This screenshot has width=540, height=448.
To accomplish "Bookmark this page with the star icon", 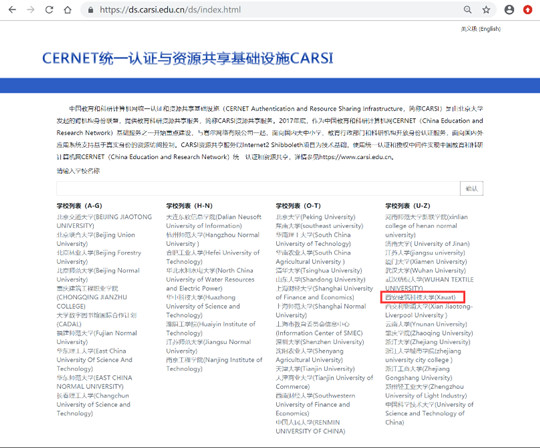I will tap(486, 10).
